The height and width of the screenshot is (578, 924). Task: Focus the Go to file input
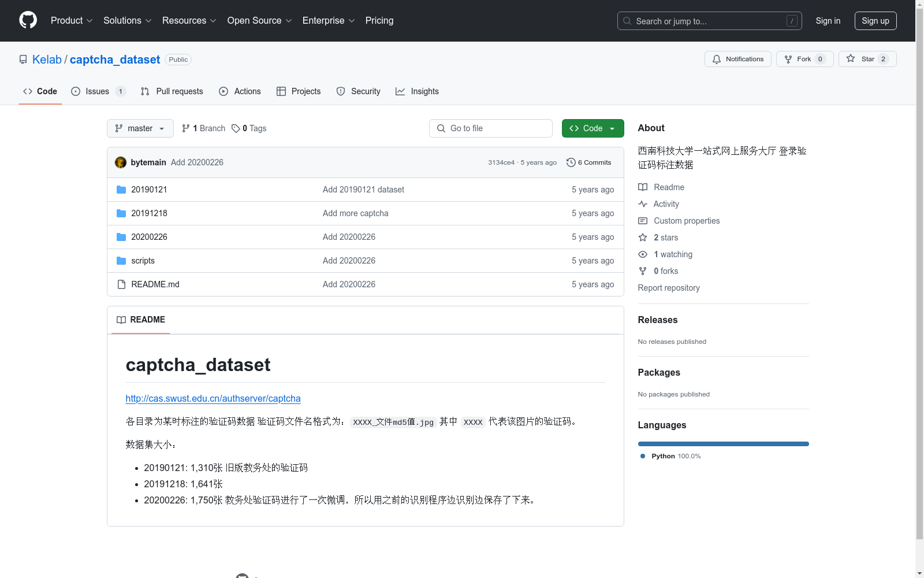[491, 128]
